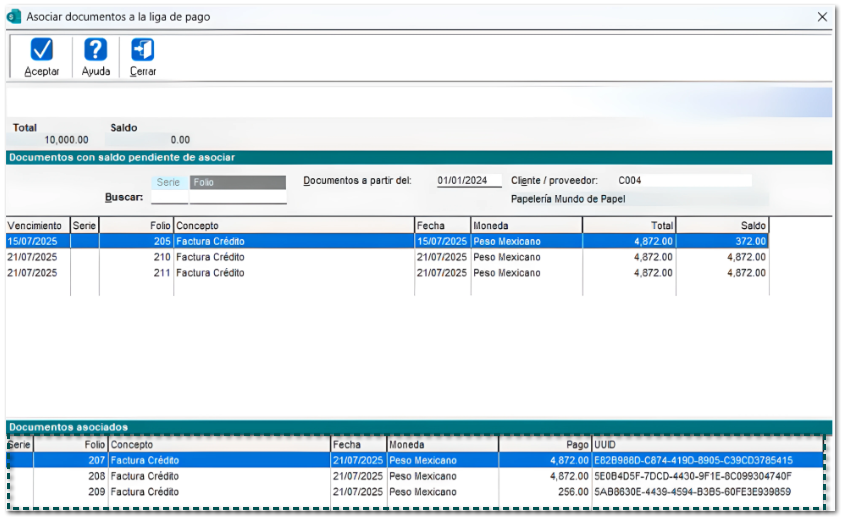
Task: Click the Cerrar exit icon
Action: coord(143,50)
